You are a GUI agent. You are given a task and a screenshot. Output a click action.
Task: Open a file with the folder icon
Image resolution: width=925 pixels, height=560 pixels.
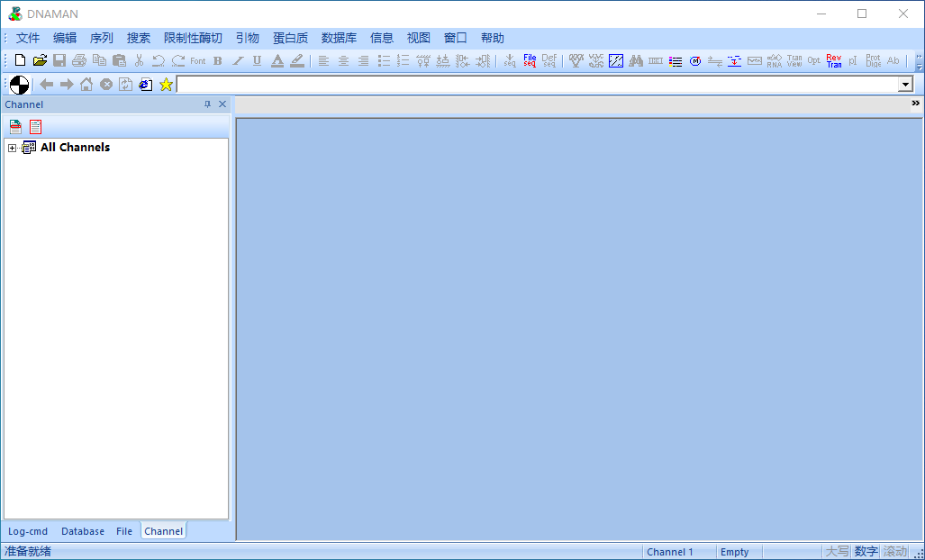coord(40,60)
